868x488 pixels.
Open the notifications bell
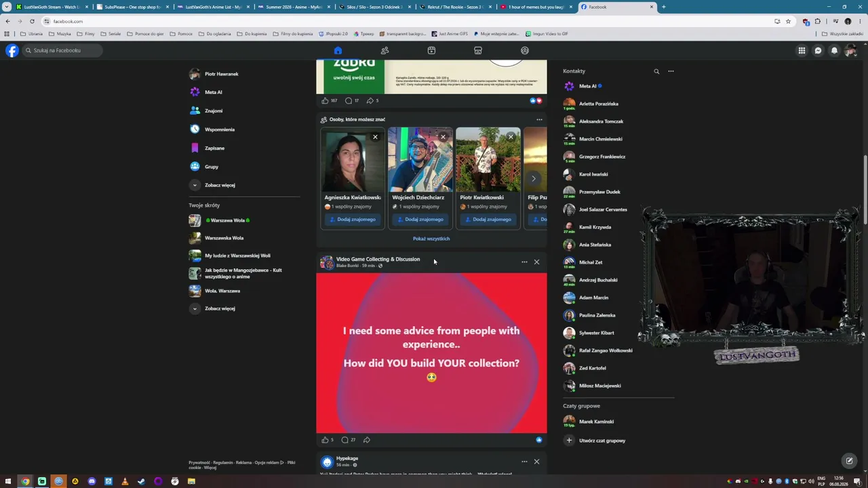click(x=834, y=50)
